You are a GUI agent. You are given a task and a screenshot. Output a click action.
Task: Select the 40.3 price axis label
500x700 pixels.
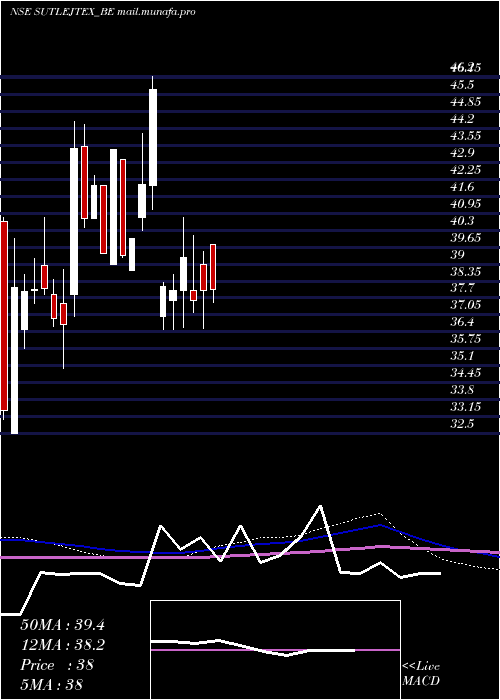(x=462, y=221)
